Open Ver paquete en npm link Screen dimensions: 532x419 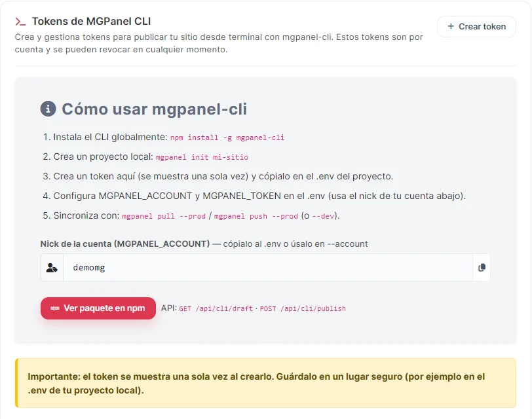98,308
